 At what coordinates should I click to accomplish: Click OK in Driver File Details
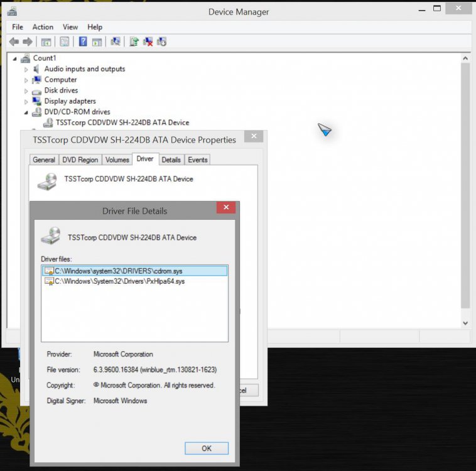[207, 448]
